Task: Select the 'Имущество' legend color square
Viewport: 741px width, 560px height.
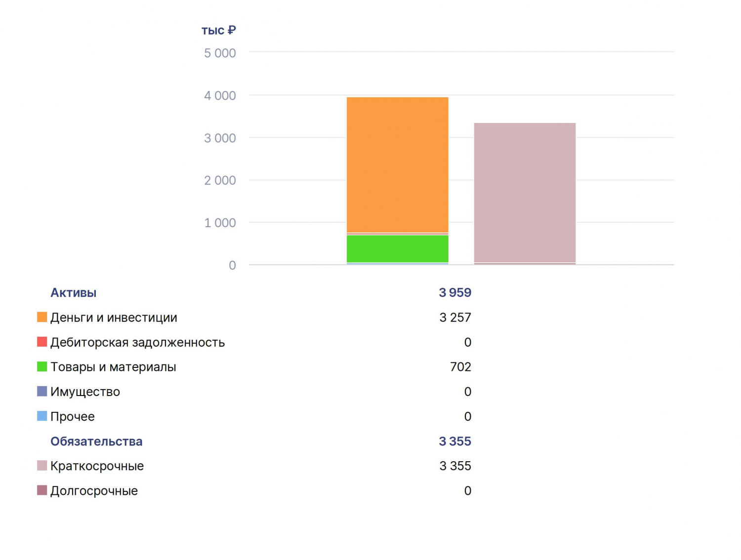Action: tap(42, 391)
